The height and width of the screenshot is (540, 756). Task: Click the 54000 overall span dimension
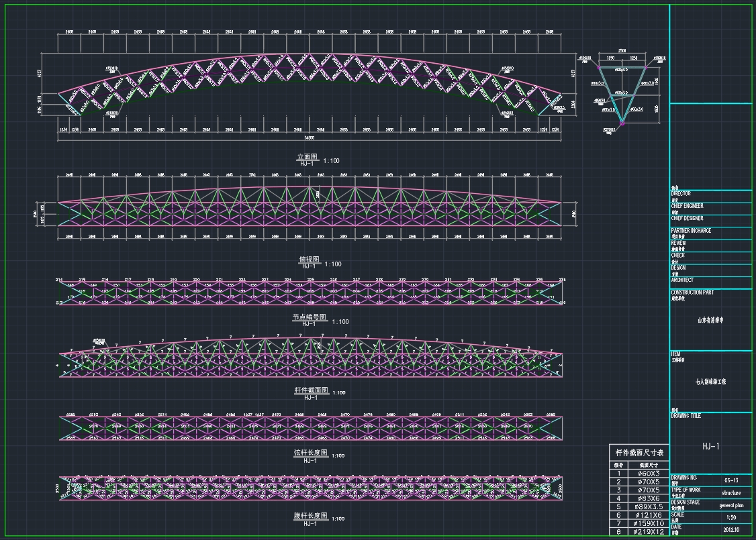(x=310, y=137)
